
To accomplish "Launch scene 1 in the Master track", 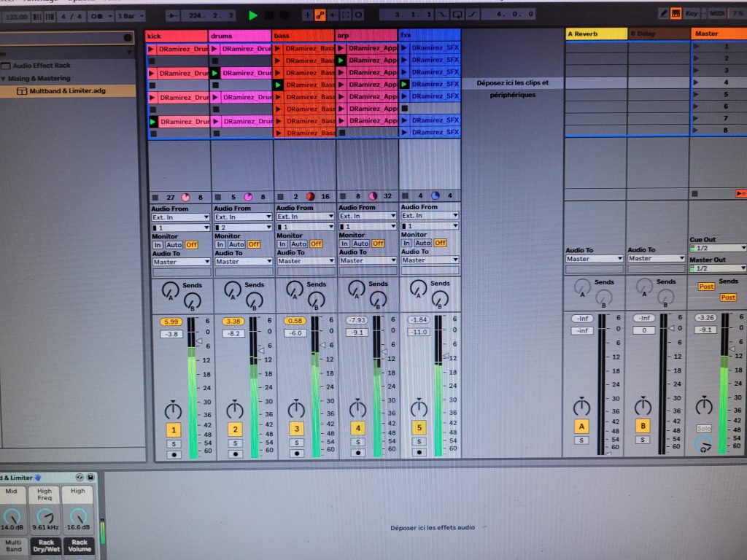I will [x=697, y=46].
